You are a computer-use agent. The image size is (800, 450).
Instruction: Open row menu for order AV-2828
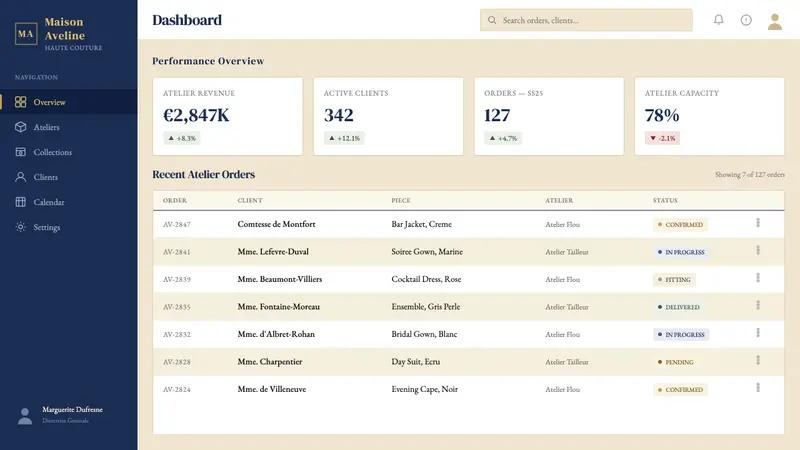coord(758,361)
